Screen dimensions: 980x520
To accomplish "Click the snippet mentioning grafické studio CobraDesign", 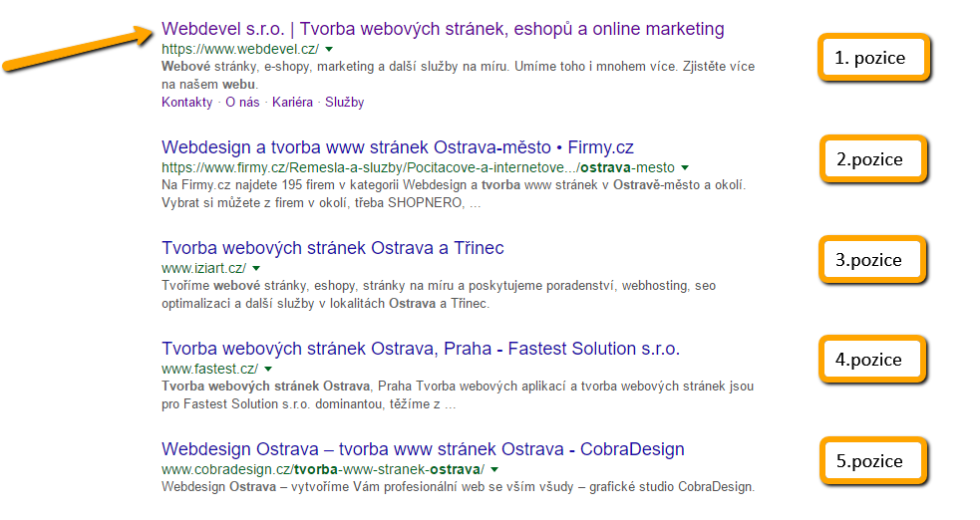I will tap(459, 486).
